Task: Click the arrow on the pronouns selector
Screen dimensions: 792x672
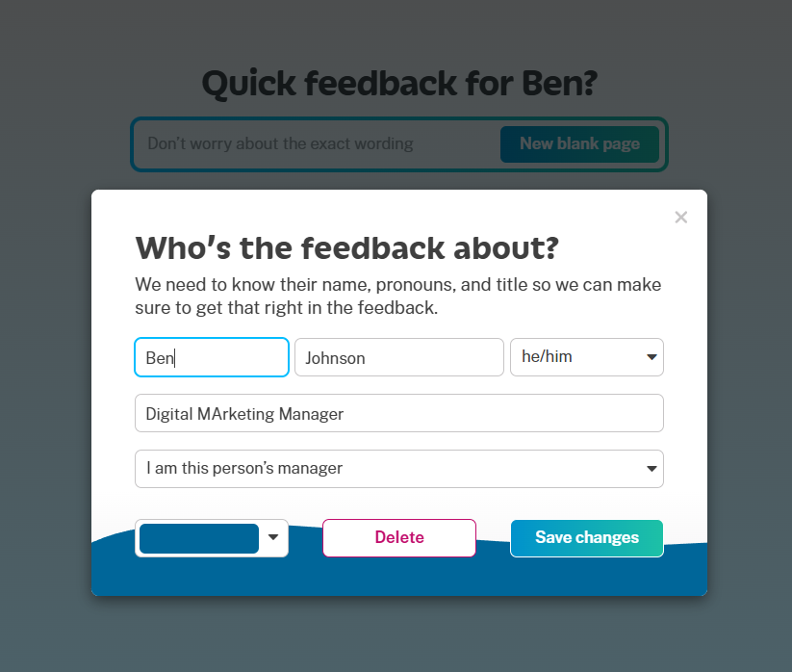Action: click(x=652, y=357)
